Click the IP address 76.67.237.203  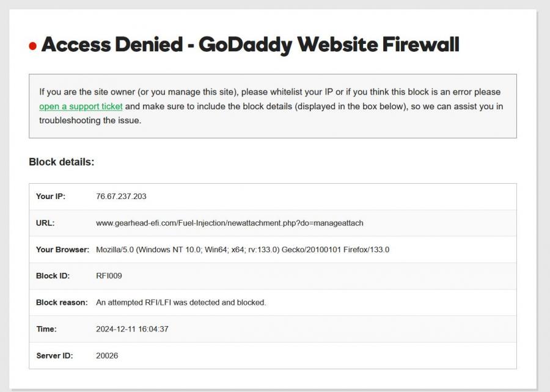pos(121,197)
